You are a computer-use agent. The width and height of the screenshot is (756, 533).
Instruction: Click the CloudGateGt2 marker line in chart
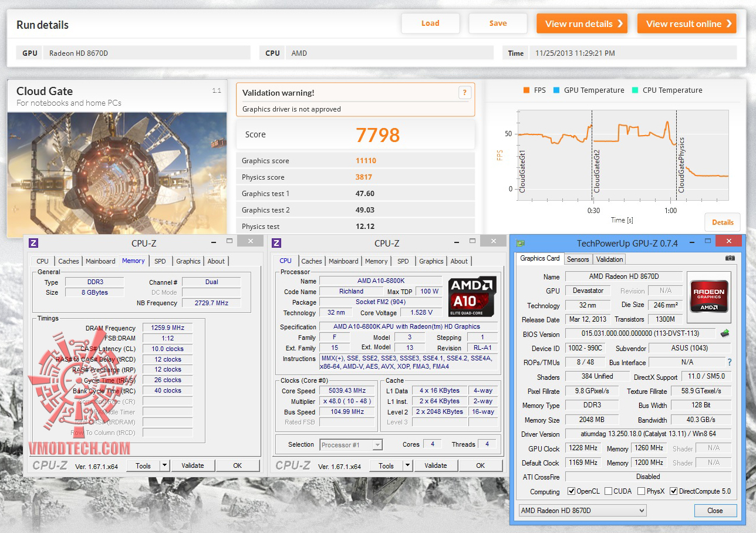592,156
